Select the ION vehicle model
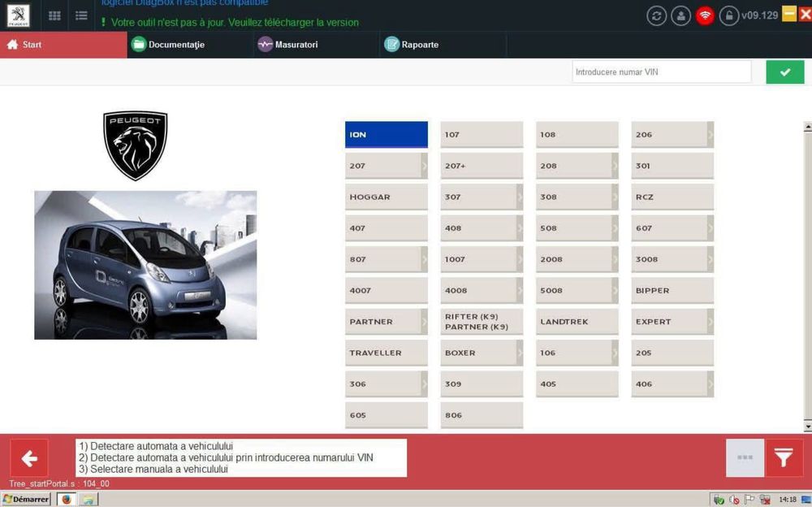Screen dimensions: 812x507 pyautogui.click(x=387, y=135)
